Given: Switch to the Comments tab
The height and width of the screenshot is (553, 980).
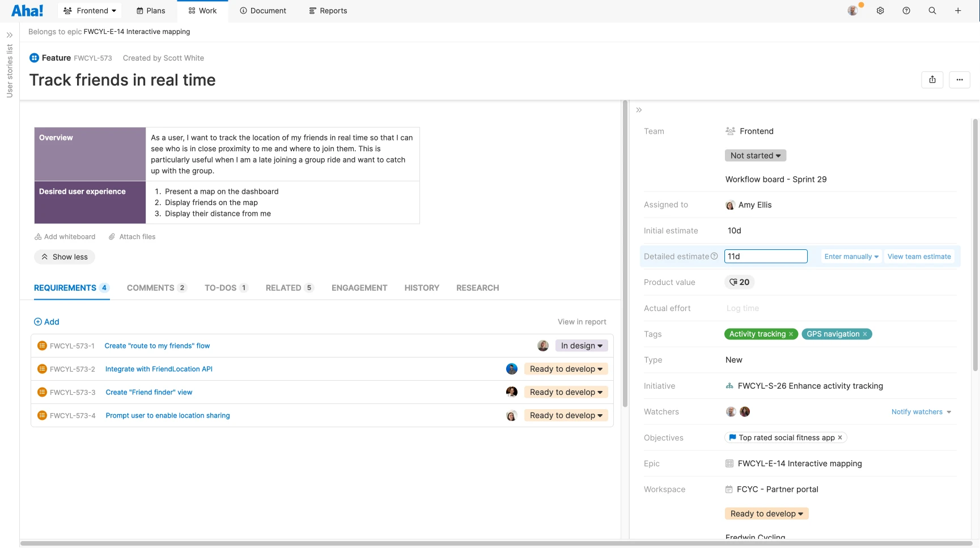Looking at the screenshot, I should [151, 288].
